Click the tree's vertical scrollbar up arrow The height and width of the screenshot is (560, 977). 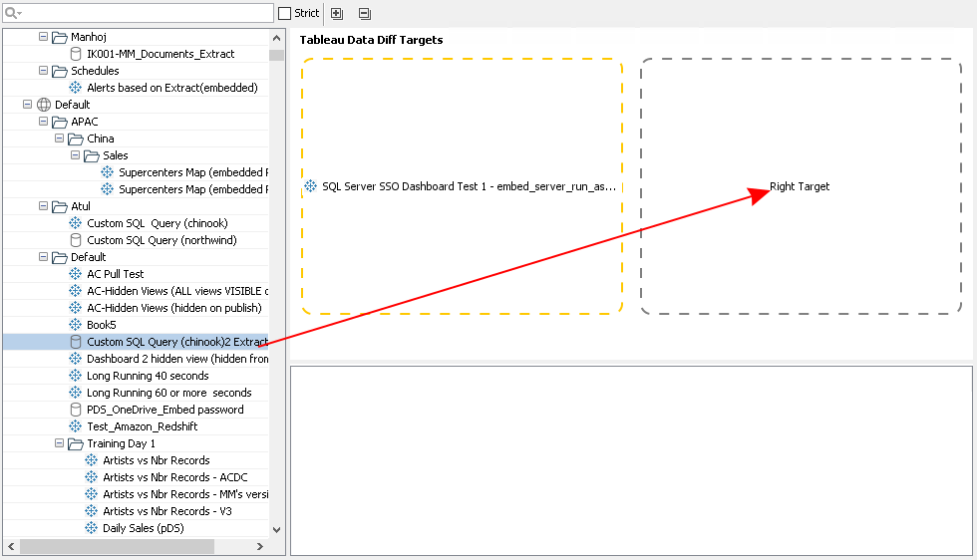(x=277, y=38)
